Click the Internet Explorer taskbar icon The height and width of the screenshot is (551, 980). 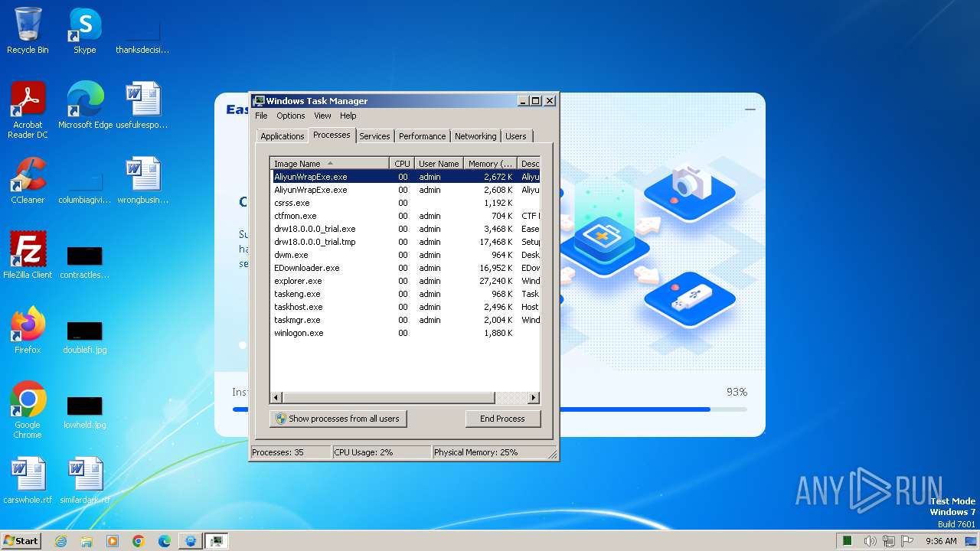(x=60, y=541)
